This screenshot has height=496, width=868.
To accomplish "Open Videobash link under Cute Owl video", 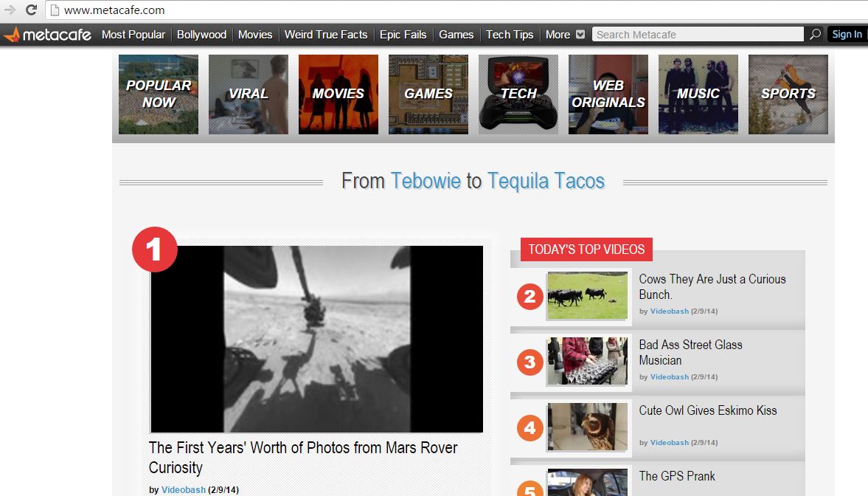I will (670, 443).
